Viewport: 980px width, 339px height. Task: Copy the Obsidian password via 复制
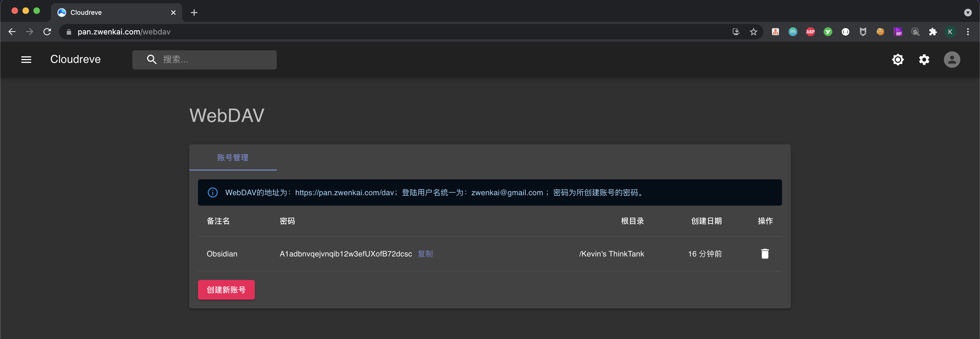click(x=425, y=254)
